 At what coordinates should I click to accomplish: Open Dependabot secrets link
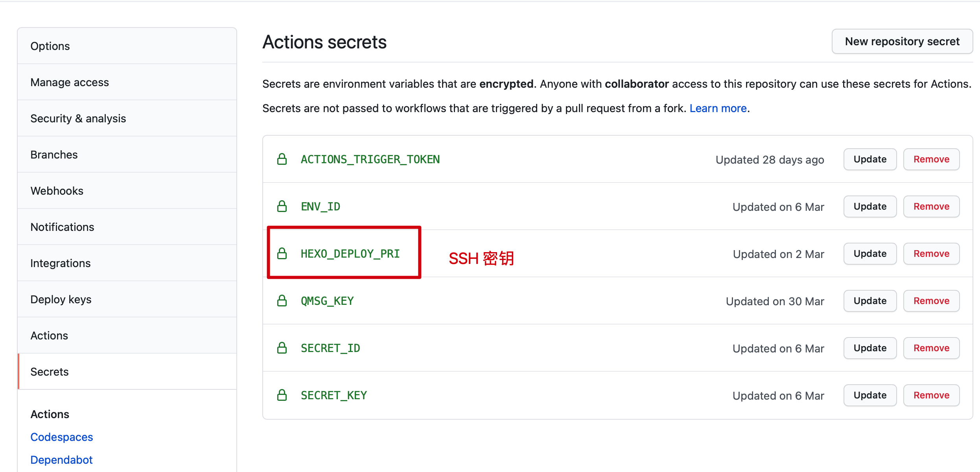(x=61, y=460)
